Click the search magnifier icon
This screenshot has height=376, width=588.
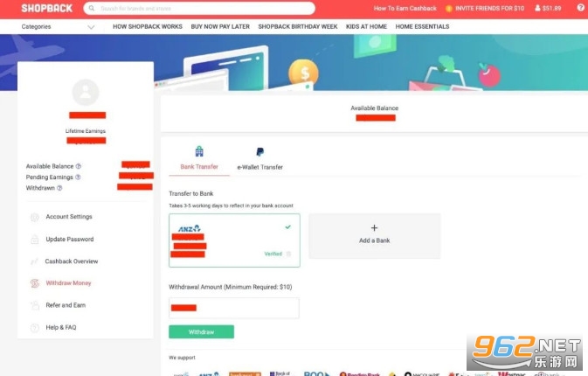92,8
